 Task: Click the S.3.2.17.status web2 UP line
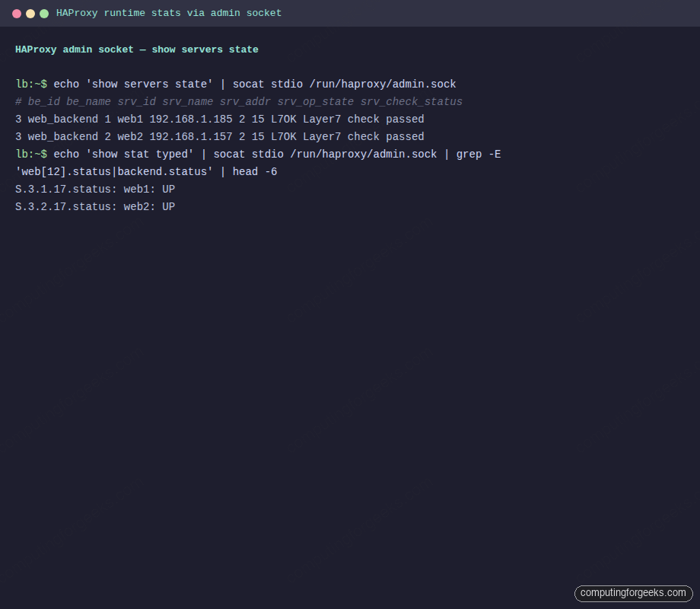pyautogui.click(x=94, y=206)
